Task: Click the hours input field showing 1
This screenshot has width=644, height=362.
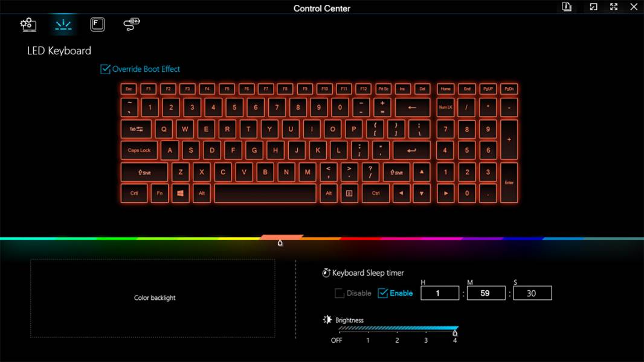Action: tap(439, 293)
